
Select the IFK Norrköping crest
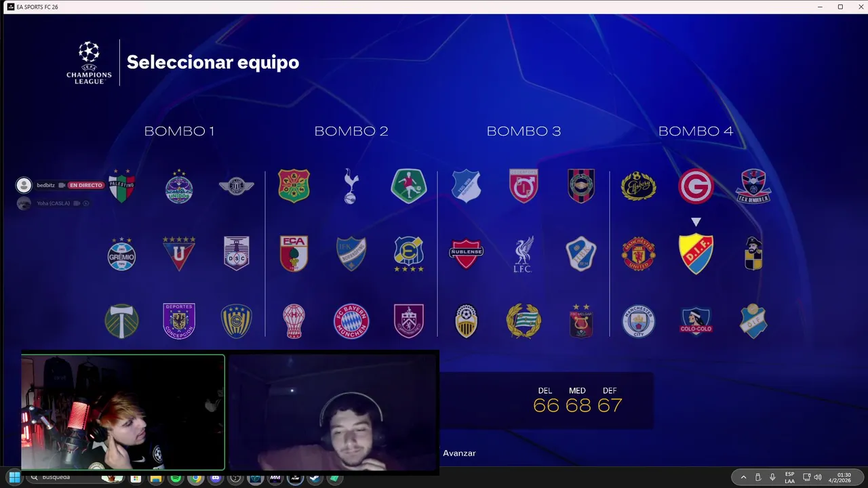(x=351, y=253)
